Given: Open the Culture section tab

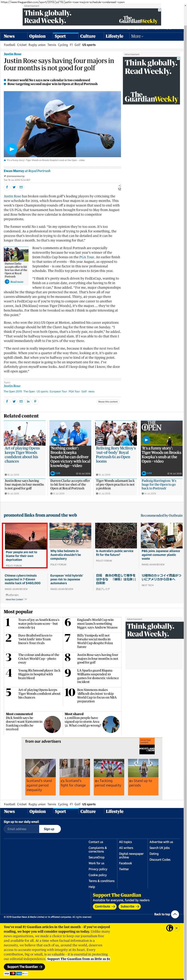Looking at the screenshot, I should (88, 37).
